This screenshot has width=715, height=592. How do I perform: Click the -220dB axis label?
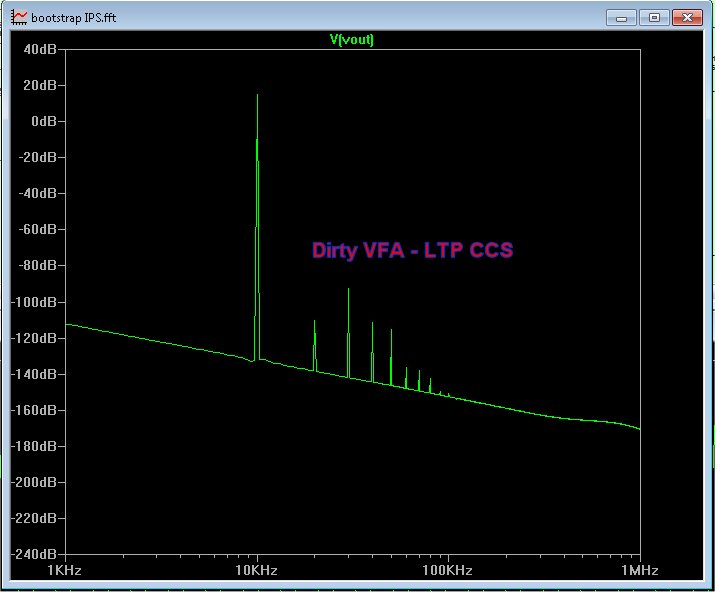(34, 519)
